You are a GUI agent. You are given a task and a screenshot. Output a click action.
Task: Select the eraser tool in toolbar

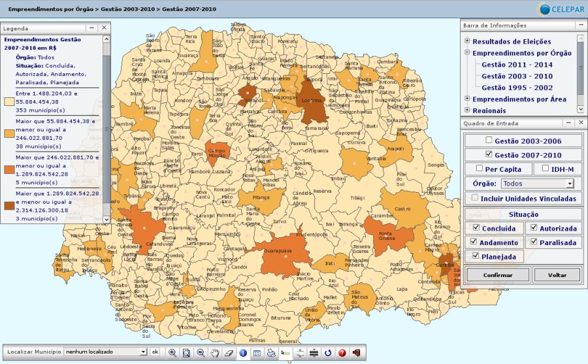click(228, 352)
